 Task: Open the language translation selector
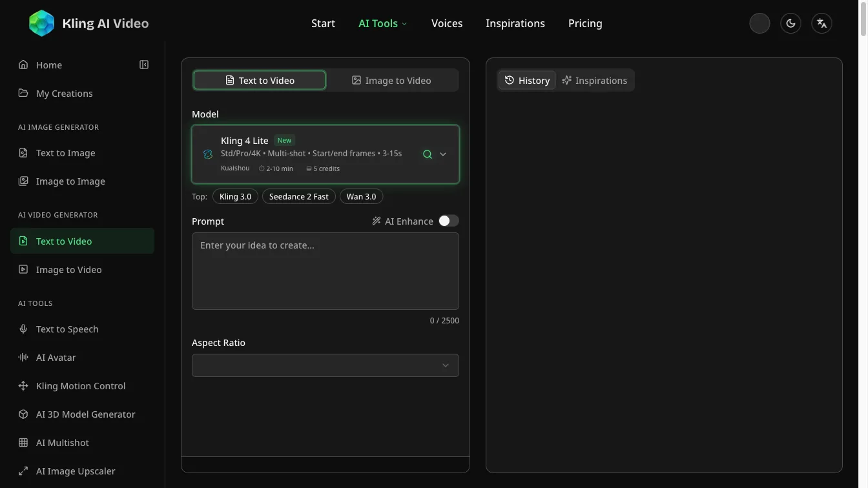point(821,23)
